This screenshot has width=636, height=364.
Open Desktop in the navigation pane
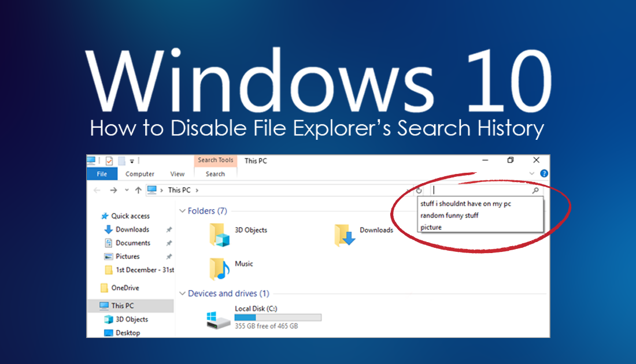(128, 333)
